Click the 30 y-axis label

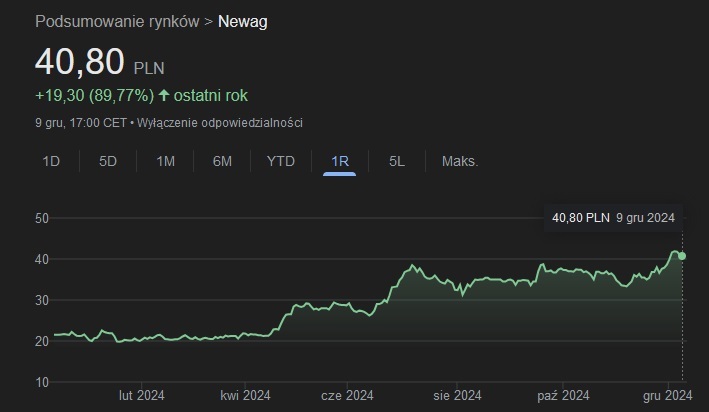pos(42,300)
